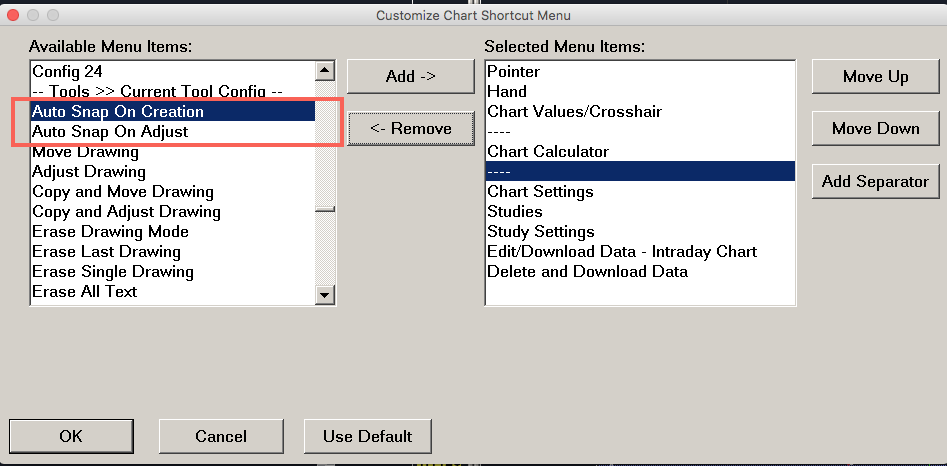
Task: Click the up arrow of the Available Menu Items scrollbar
Action: coord(325,71)
